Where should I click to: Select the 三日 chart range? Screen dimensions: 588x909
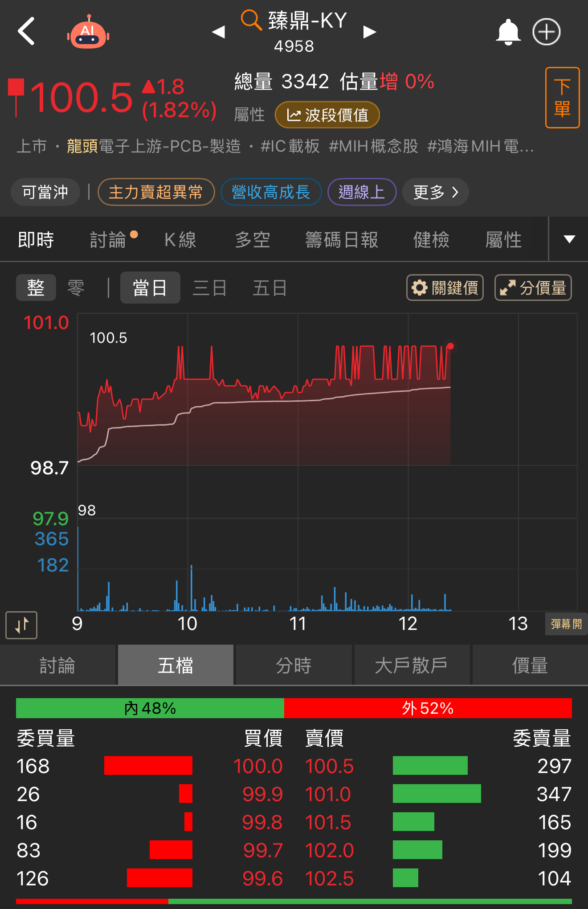coord(209,288)
